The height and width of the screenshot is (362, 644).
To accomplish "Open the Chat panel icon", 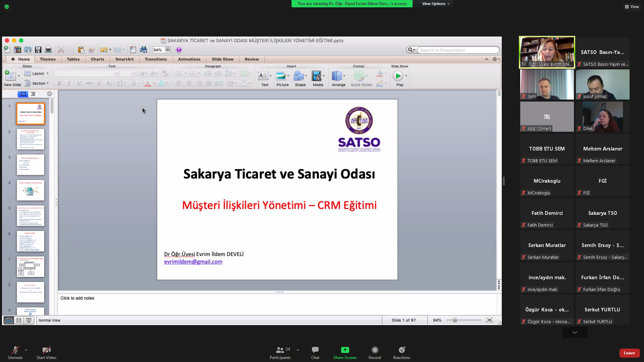I will tap(315, 350).
